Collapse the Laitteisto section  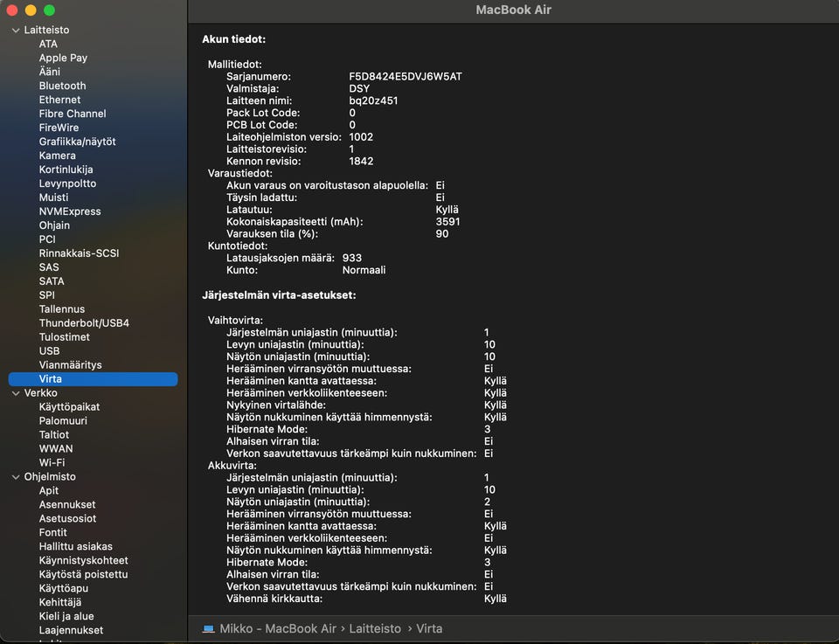coord(16,30)
